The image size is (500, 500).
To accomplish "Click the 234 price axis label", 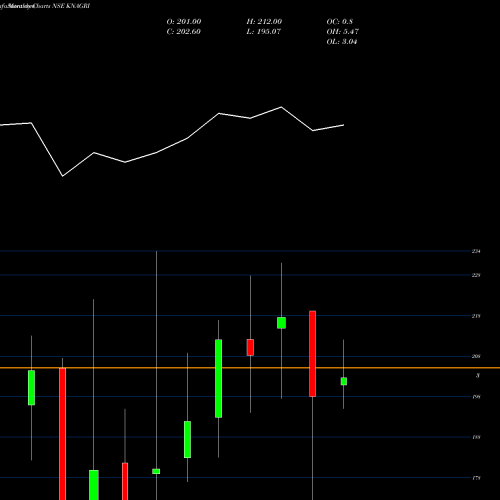I will point(476,251).
